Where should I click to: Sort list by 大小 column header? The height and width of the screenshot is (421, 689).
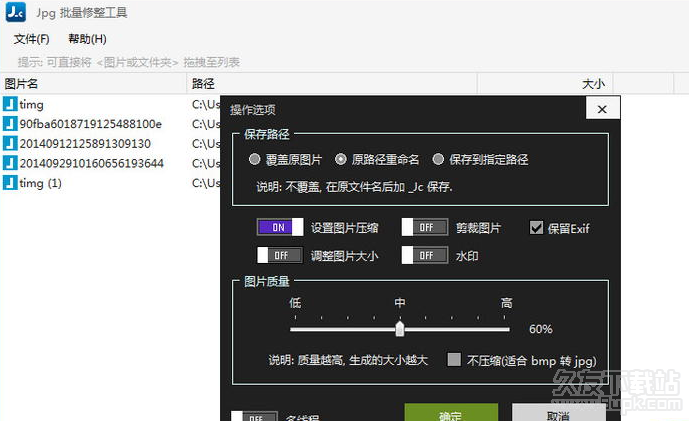[545, 83]
